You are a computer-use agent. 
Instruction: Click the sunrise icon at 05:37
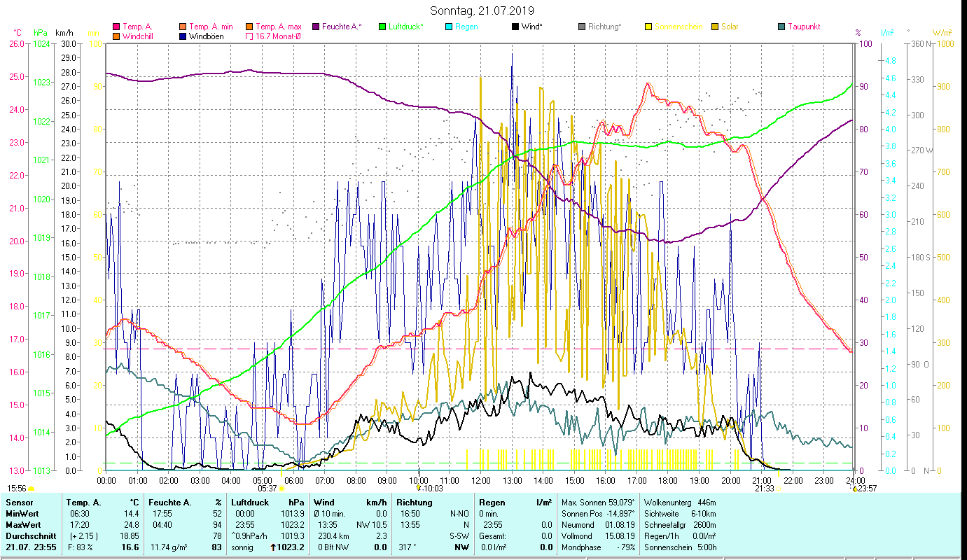coord(281,489)
